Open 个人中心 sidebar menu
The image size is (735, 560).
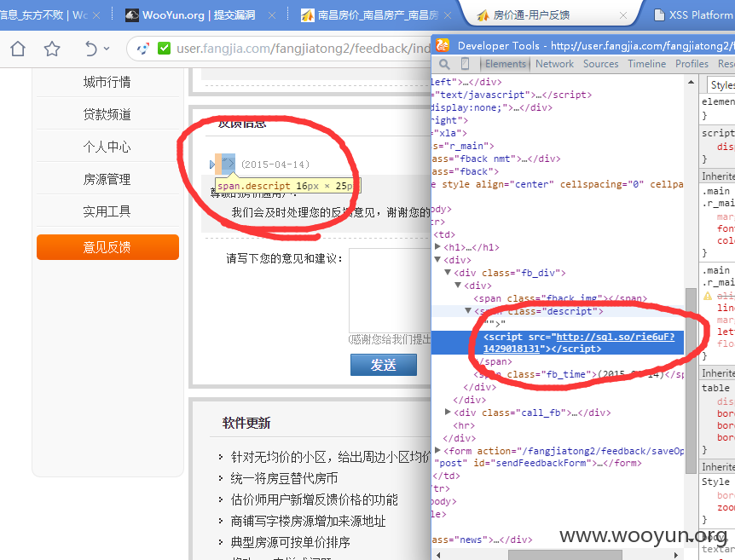pos(107,147)
